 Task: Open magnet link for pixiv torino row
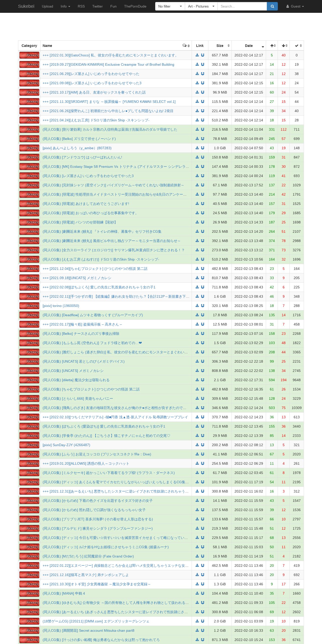coord(203,306)
